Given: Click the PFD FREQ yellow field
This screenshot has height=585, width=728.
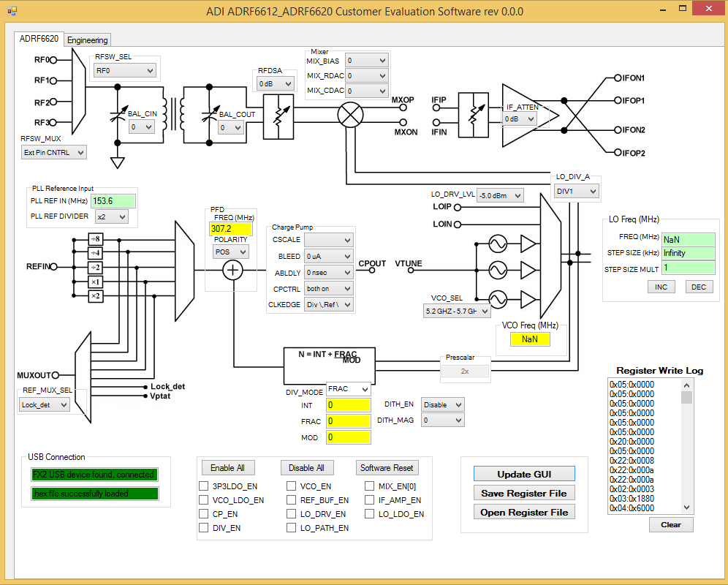Looking at the screenshot, I should 231,229.
